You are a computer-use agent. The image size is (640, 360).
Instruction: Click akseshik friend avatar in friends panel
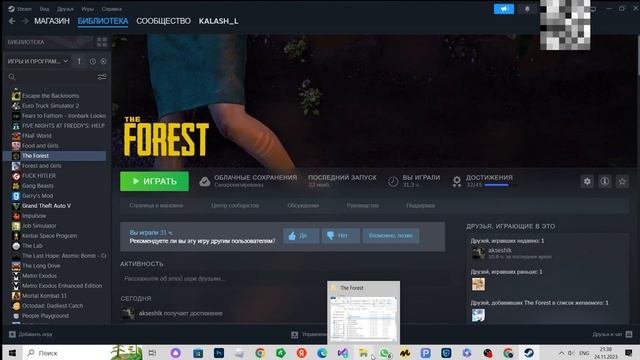[478, 253]
